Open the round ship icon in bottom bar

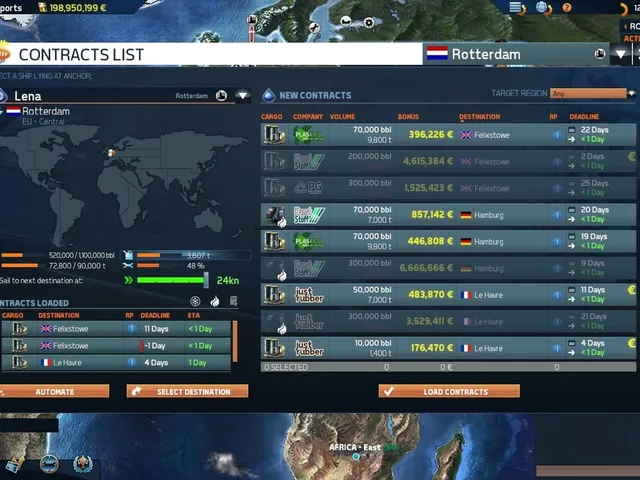coord(49,464)
